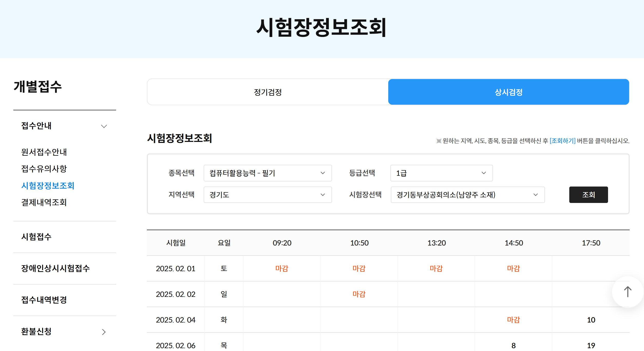Open 장애인상시시험접수 sidebar menu
Image resolution: width=644 pixels, height=351 pixels.
(55, 268)
